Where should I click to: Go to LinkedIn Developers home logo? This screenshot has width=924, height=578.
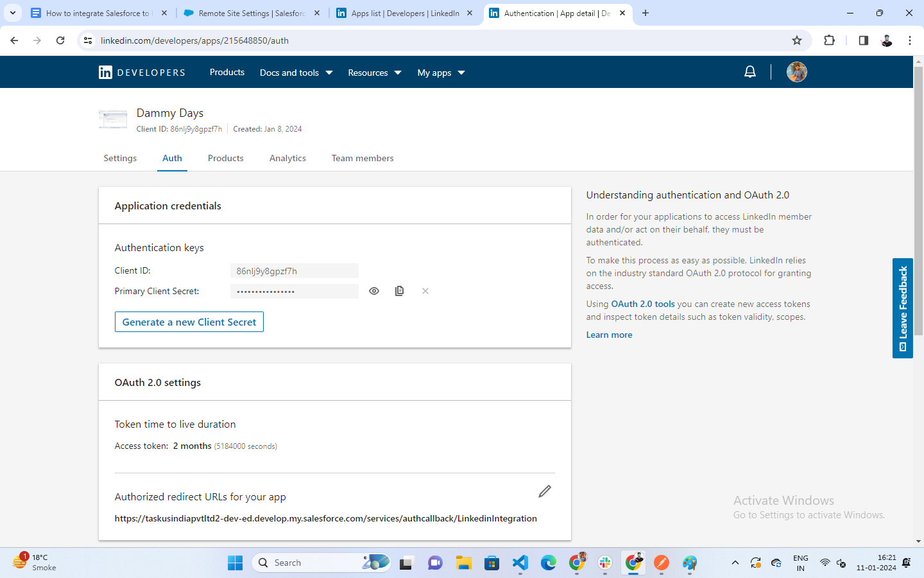tap(142, 73)
